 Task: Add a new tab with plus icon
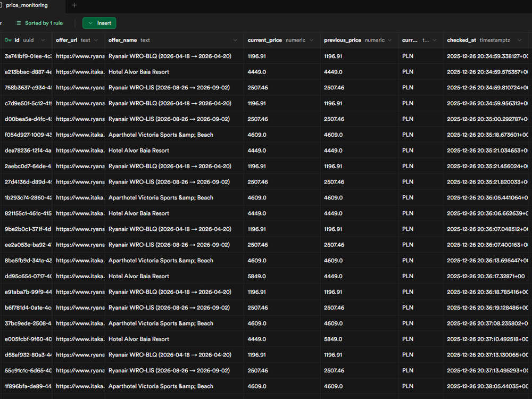click(x=74, y=5)
